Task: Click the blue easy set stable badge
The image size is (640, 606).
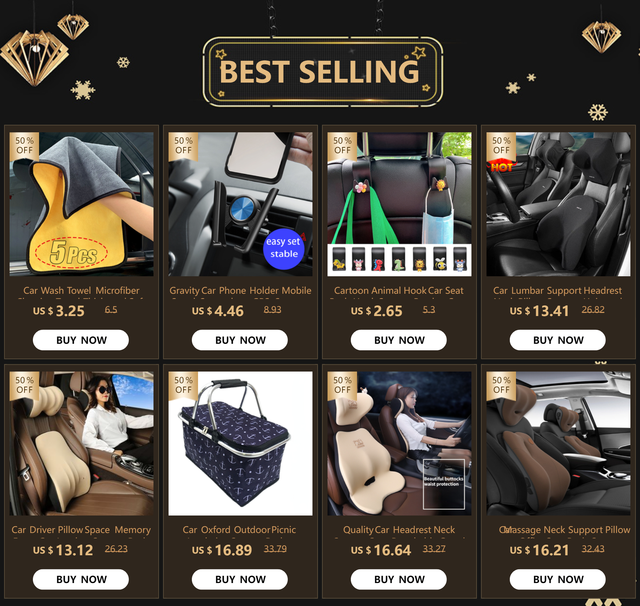Action: 284,248
